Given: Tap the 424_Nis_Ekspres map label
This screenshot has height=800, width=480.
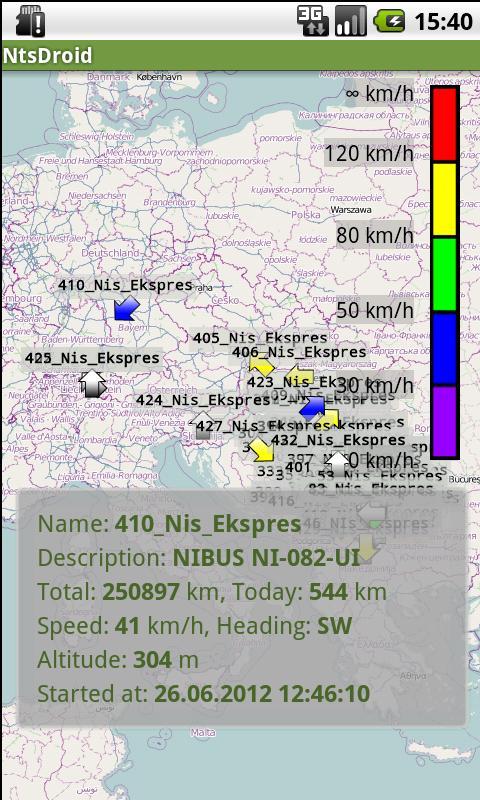Looking at the screenshot, I should tap(203, 400).
